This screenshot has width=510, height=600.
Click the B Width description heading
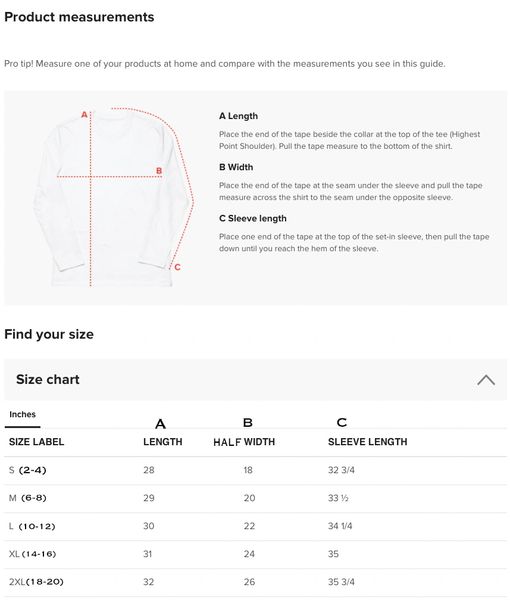point(236,167)
